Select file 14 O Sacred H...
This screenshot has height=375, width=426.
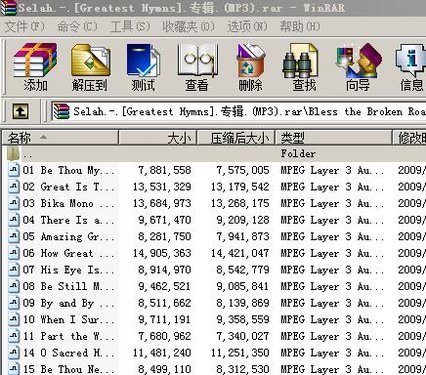coord(69,353)
